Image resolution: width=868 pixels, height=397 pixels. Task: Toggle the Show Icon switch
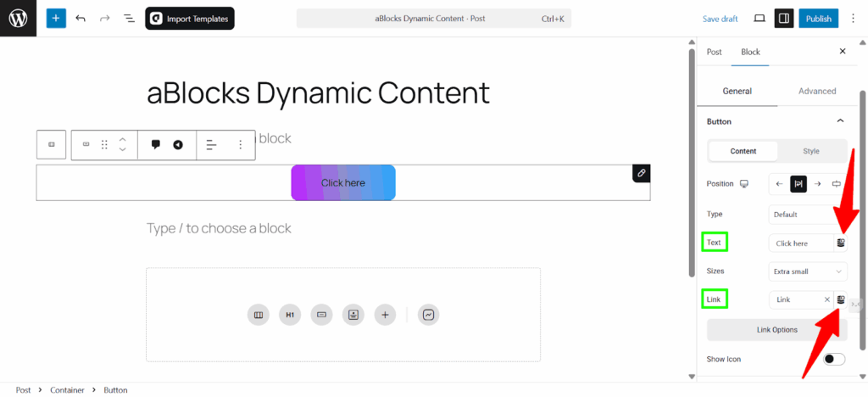[x=834, y=360]
